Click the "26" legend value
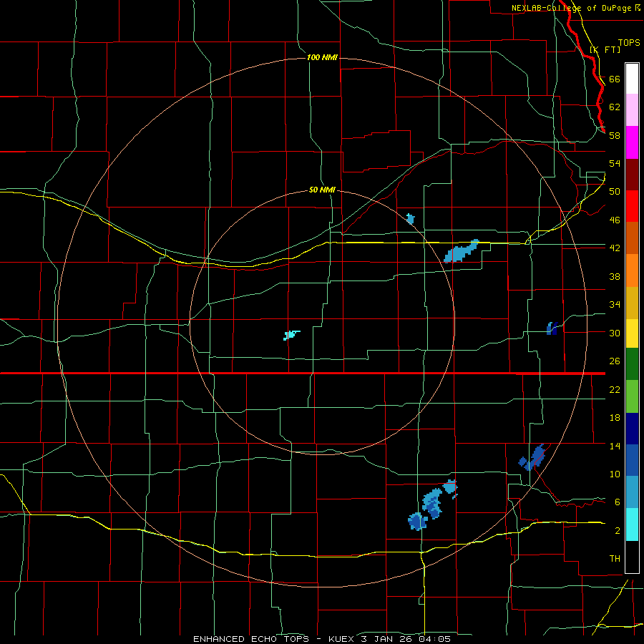644x644 pixels. (x=615, y=361)
